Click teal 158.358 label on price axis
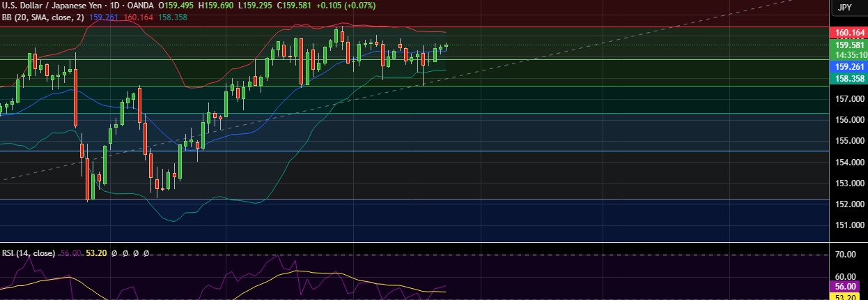Screen dimensions: 868x300 (848, 78)
